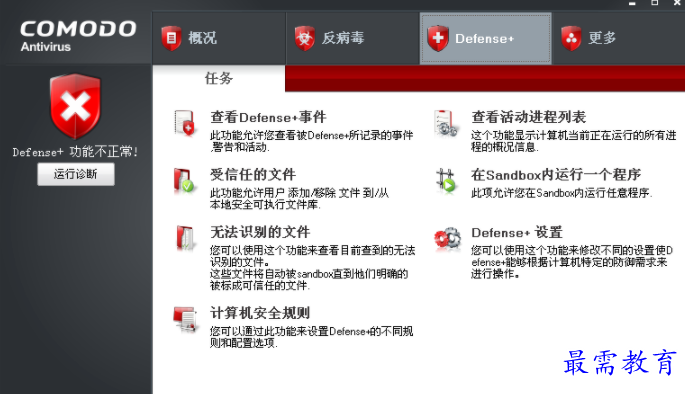This screenshot has width=685, height=394.
Task: Open the 更多 more tab
Action: (x=619, y=38)
